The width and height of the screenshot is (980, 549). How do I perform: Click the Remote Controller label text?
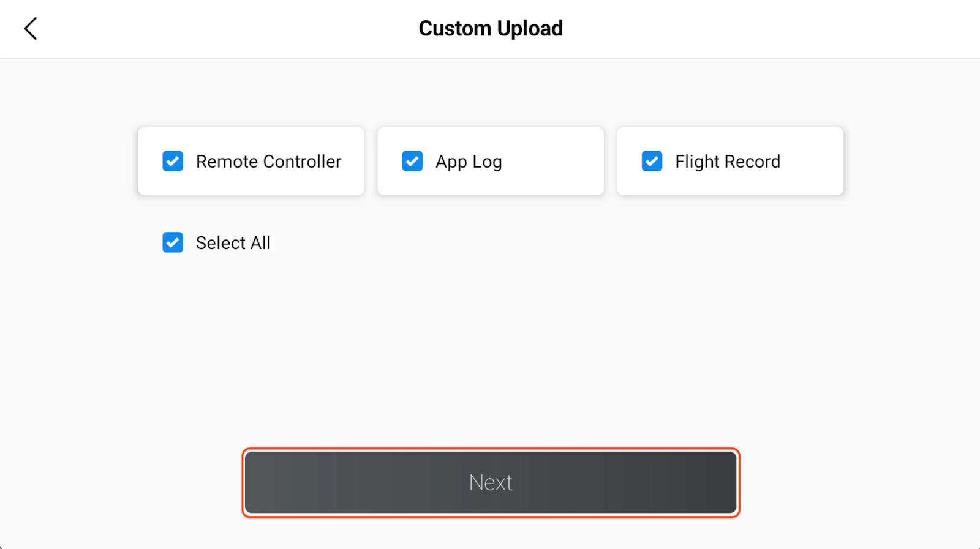coord(268,162)
